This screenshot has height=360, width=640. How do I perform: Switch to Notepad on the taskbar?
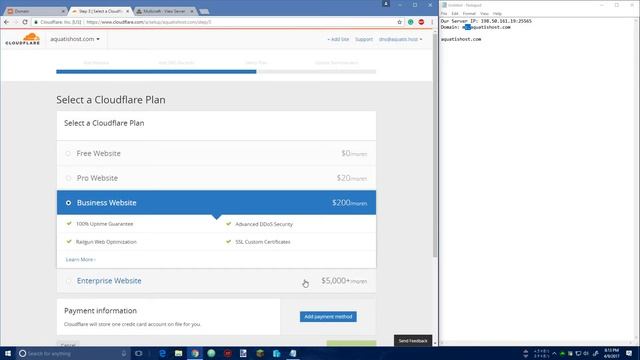pyautogui.click(x=293, y=353)
